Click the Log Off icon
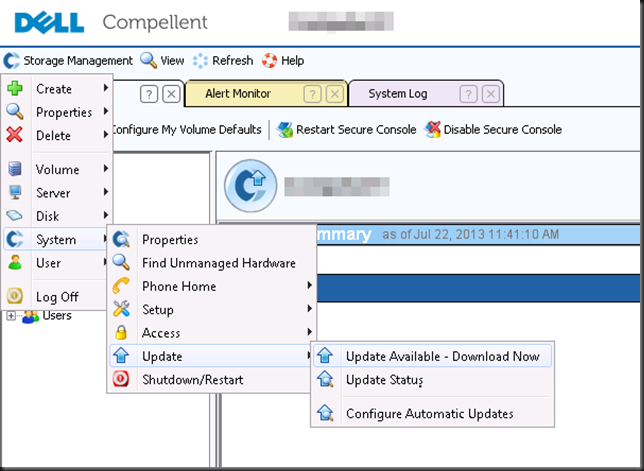The image size is (644, 471). click(x=15, y=296)
